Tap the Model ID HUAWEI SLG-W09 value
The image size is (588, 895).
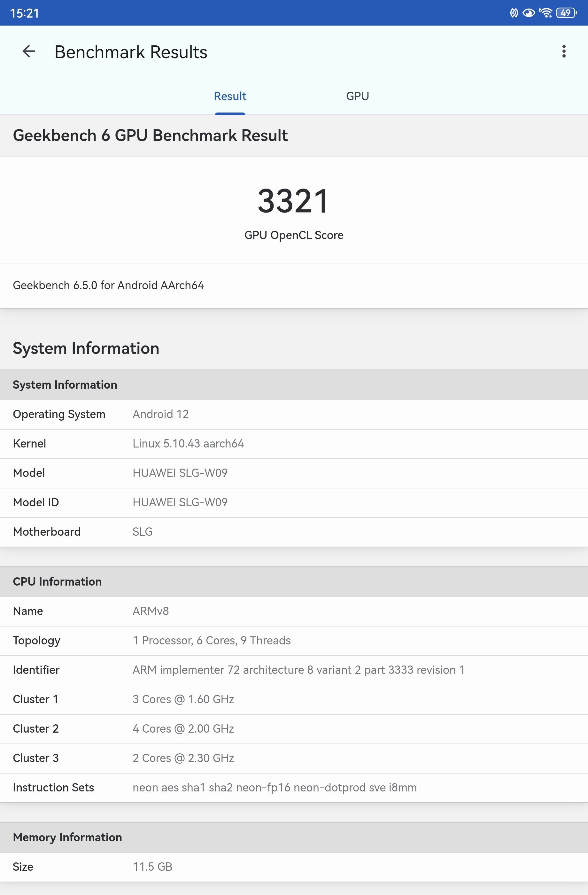click(x=180, y=502)
